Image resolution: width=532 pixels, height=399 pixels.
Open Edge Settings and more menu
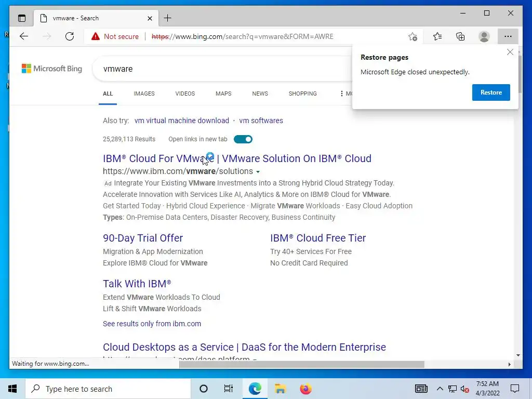[x=508, y=36]
